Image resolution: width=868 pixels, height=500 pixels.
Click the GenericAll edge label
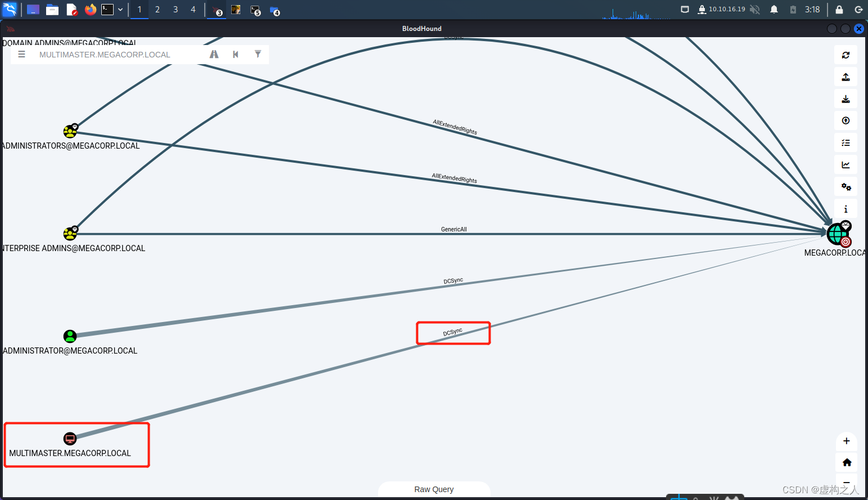(x=454, y=229)
